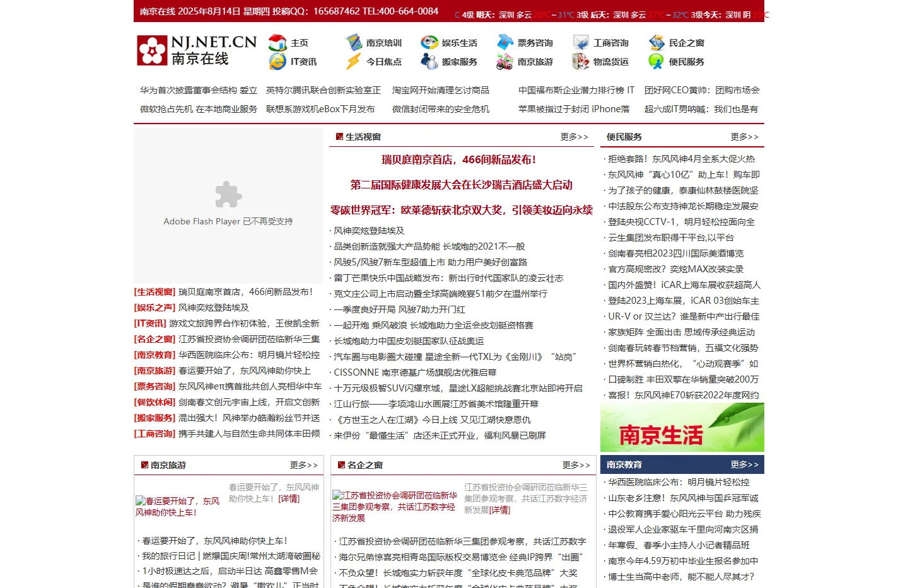Open 淘宝网开始清理乞讨商品 link
898x588 pixels.
pyautogui.click(x=441, y=90)
